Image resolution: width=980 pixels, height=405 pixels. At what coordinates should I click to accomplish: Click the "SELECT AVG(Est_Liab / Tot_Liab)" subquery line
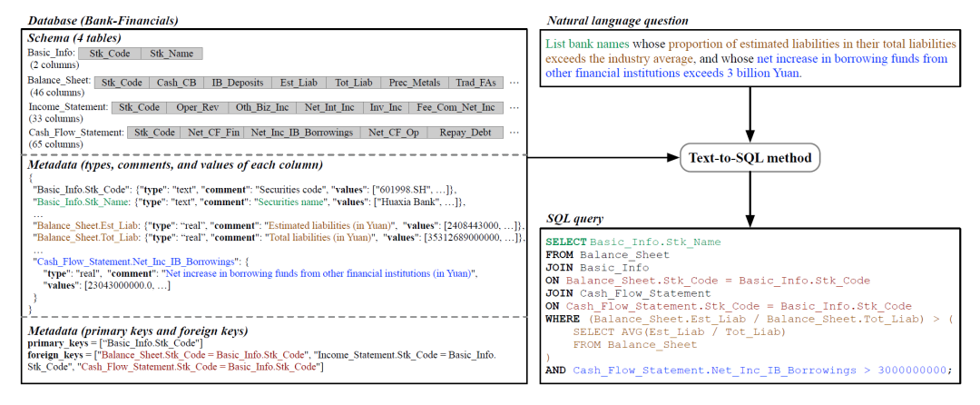[679, 331]
